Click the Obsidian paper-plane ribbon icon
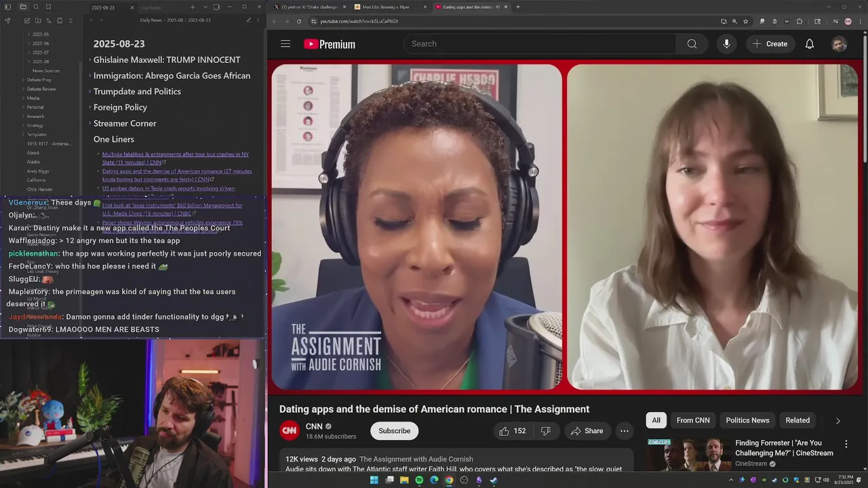This screenshot has width=868, height=488. (7, 20)
